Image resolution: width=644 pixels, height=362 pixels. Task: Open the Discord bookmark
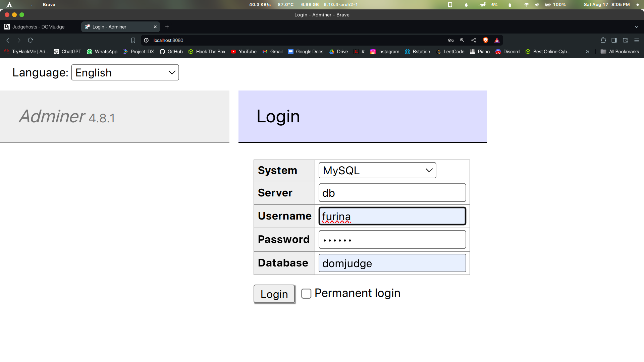pos(507,52)
